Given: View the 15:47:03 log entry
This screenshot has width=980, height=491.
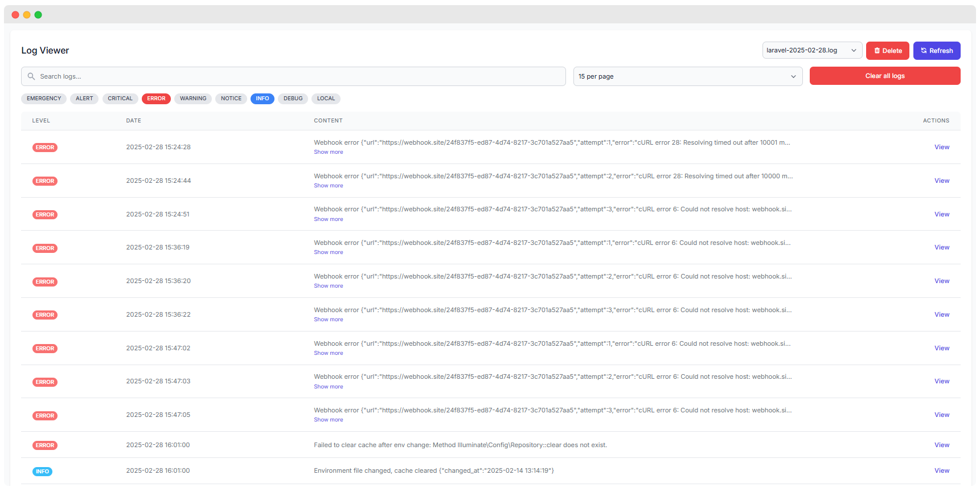Looking at the screenshot, I should (942, 381).
